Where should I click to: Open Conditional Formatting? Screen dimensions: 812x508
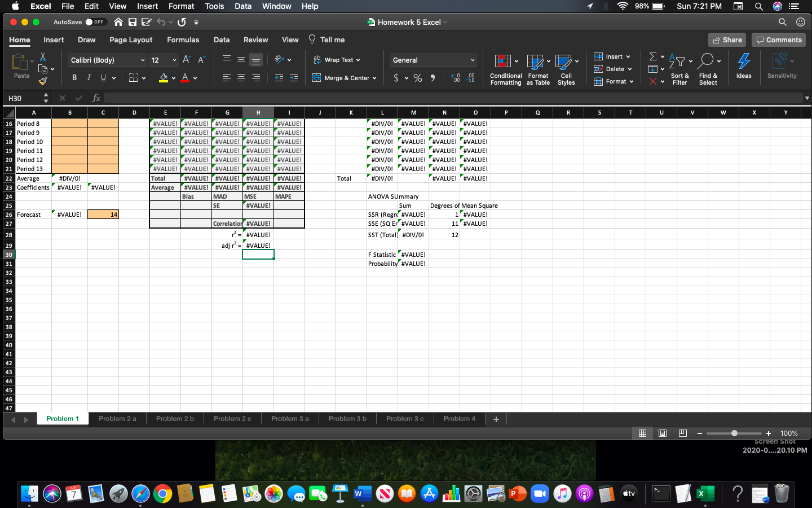(x=506, y=69)
